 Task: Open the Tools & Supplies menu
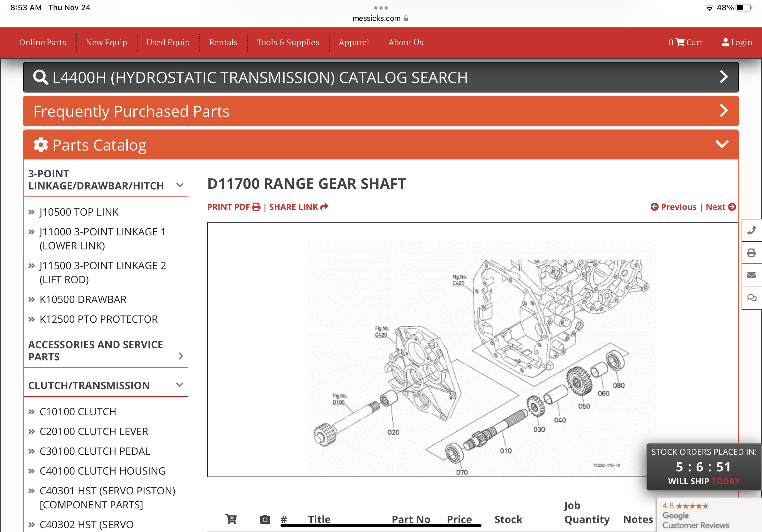[288, 42]
